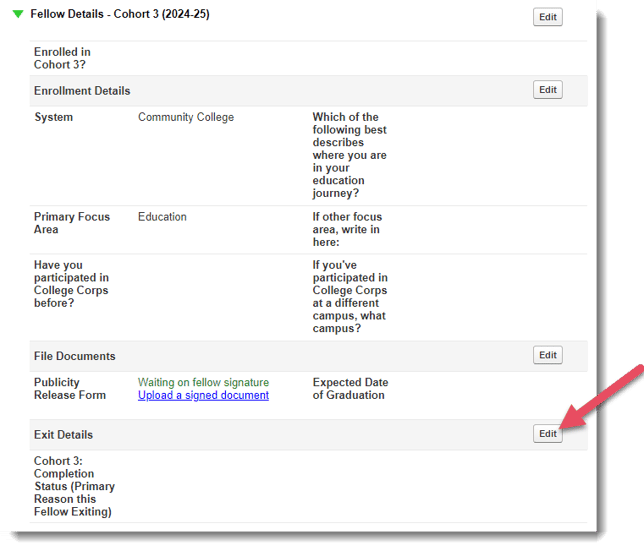The width and height of the screenshot is (644, 551).
Task: Click the Waiting on fellow signature status
Action: point(203,382)
